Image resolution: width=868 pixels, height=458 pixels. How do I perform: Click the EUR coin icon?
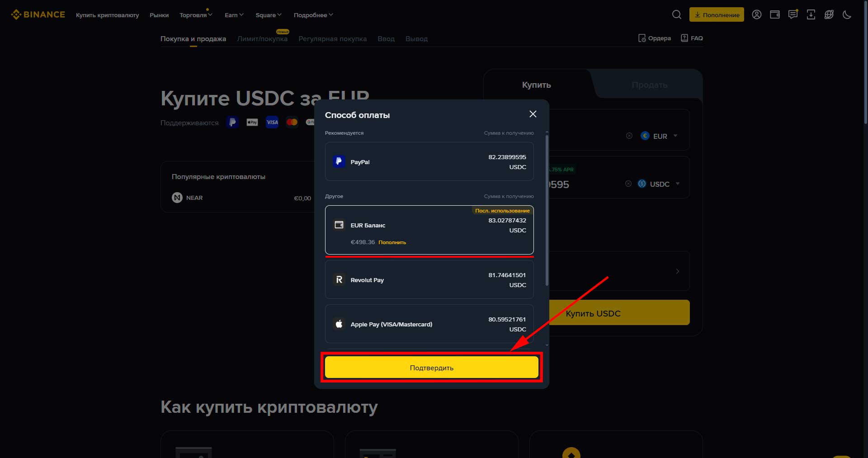coord(645,136)
